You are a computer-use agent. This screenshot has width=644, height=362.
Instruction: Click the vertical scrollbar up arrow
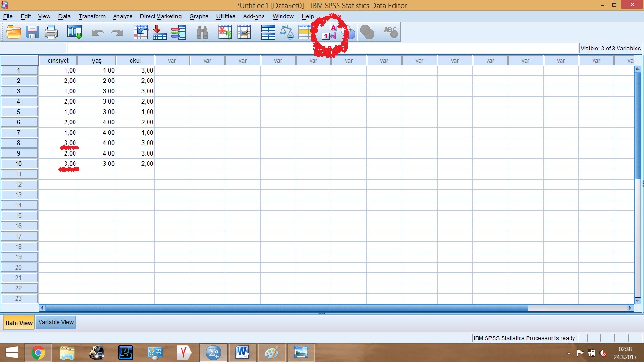coord(638,69)
